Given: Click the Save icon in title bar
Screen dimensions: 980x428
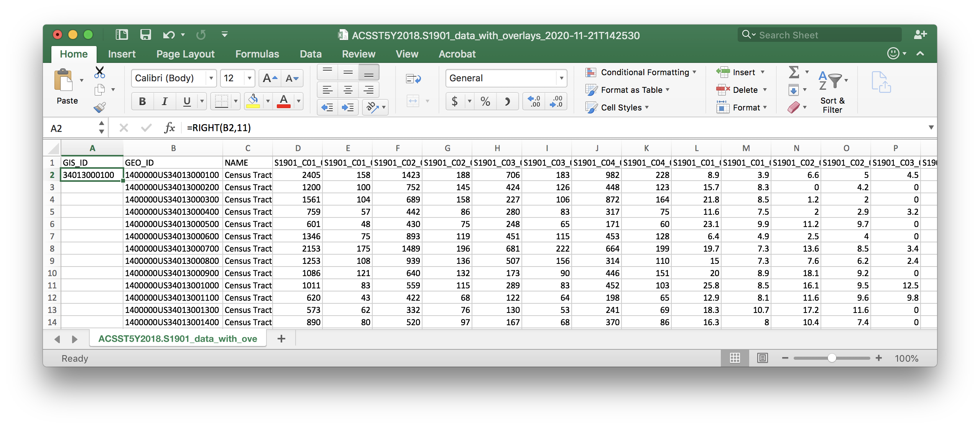Looking at the screenshot, I should pos(145,35).
